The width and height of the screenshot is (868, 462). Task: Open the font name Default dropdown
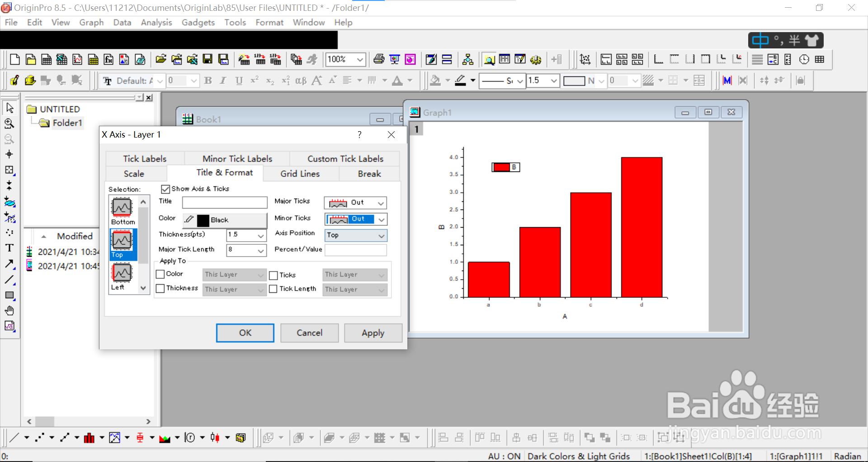160,81
